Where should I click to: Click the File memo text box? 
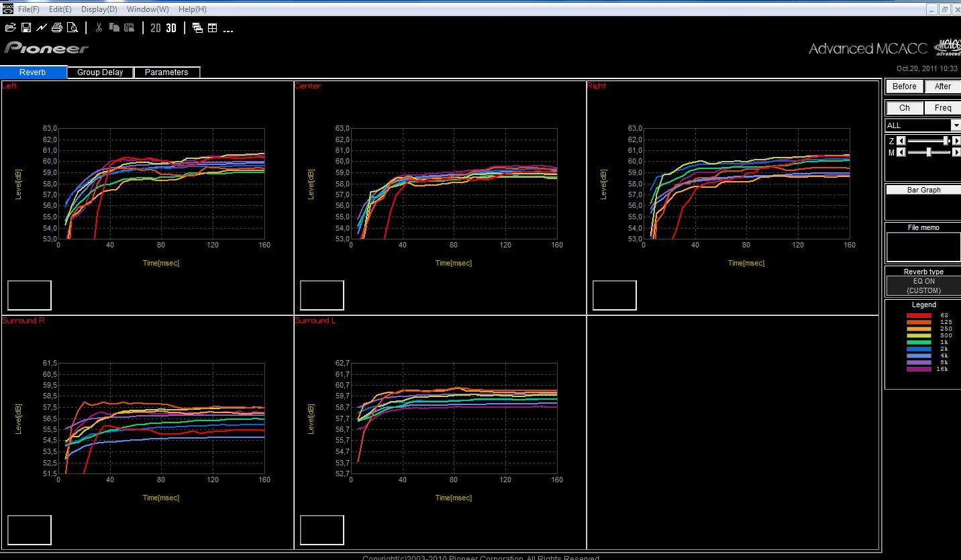tap(923, 247)
